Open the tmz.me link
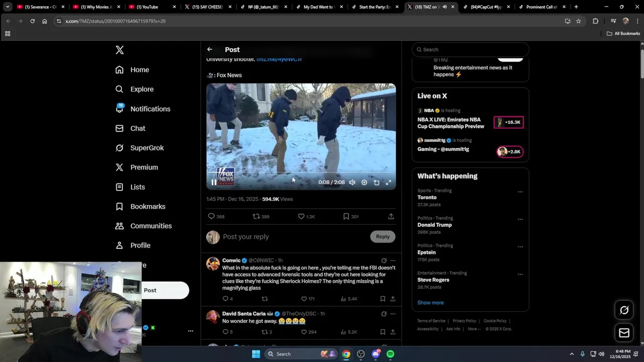 click(x=279, y=59)
